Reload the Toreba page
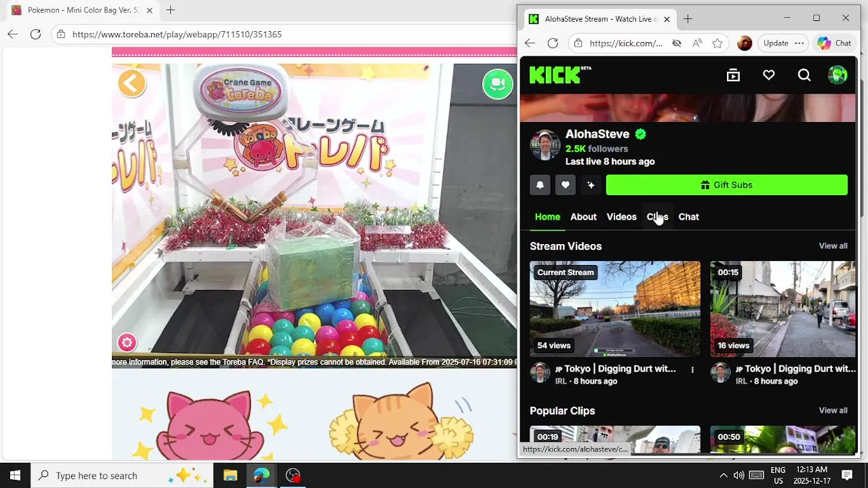This screenshot has width=868, height=488. 36,34
